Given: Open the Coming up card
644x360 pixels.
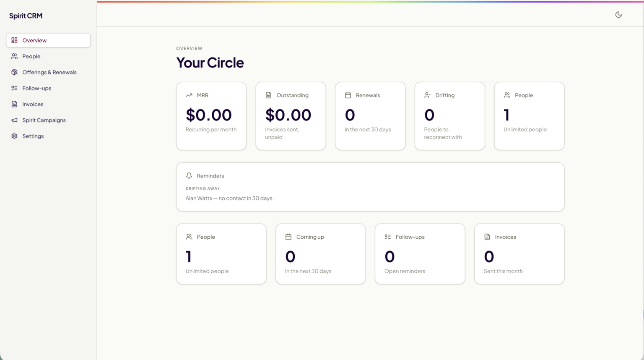Looking at the screenshot, I should coord(321,254).
